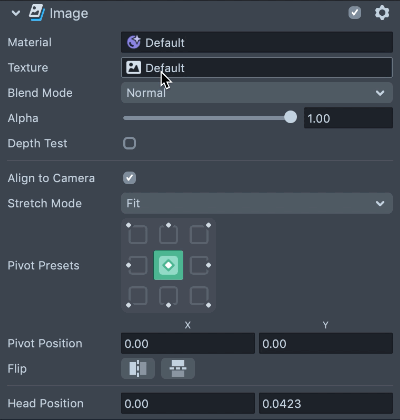The width and height of the screenshot is (400, 420).
Task: Click the flip horizontal icon
Action: [138, 368]
